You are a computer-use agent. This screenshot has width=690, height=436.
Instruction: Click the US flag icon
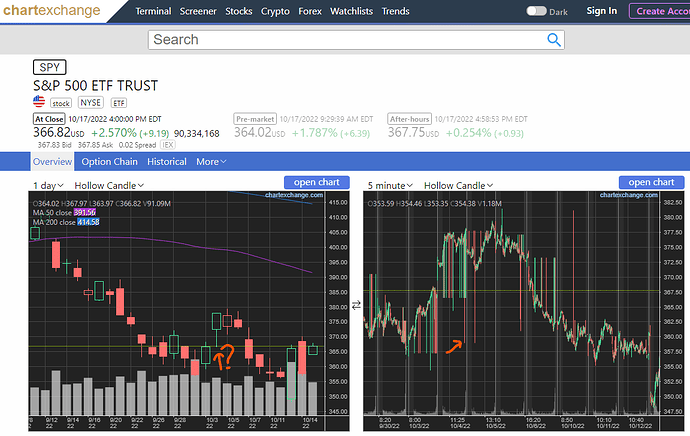39,102
